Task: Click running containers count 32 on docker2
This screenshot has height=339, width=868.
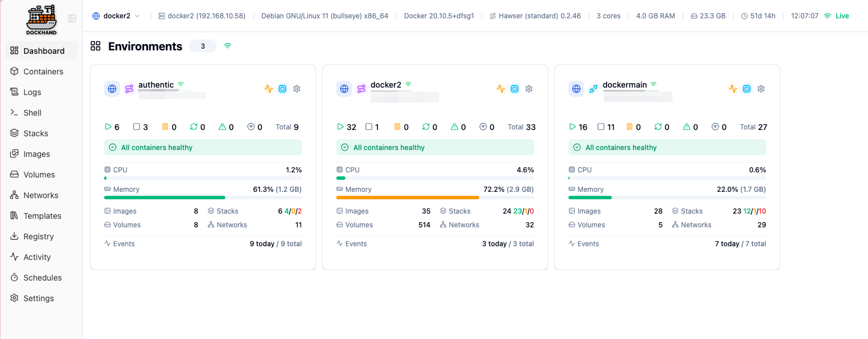Action: 352,127
